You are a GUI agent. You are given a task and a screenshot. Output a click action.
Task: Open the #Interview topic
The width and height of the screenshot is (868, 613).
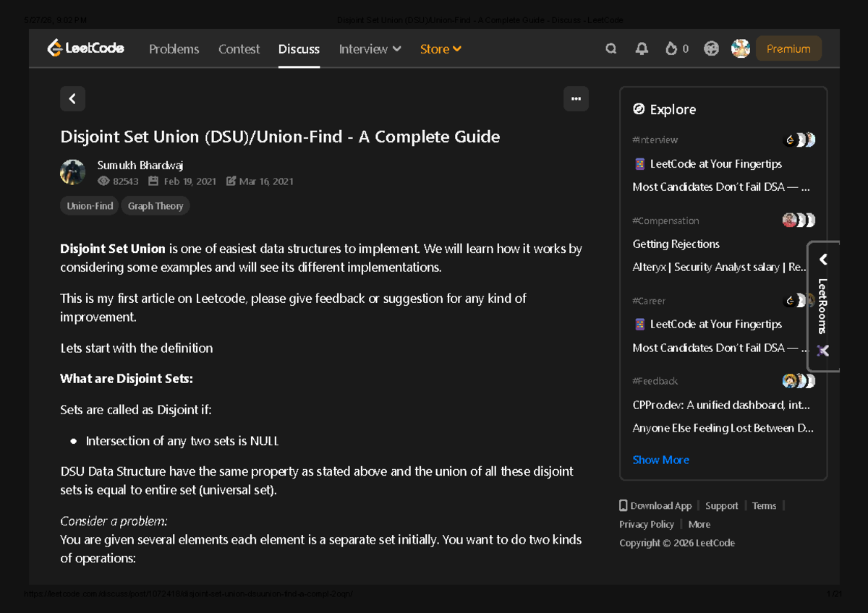pyautogui.click(x=655, y=140)
